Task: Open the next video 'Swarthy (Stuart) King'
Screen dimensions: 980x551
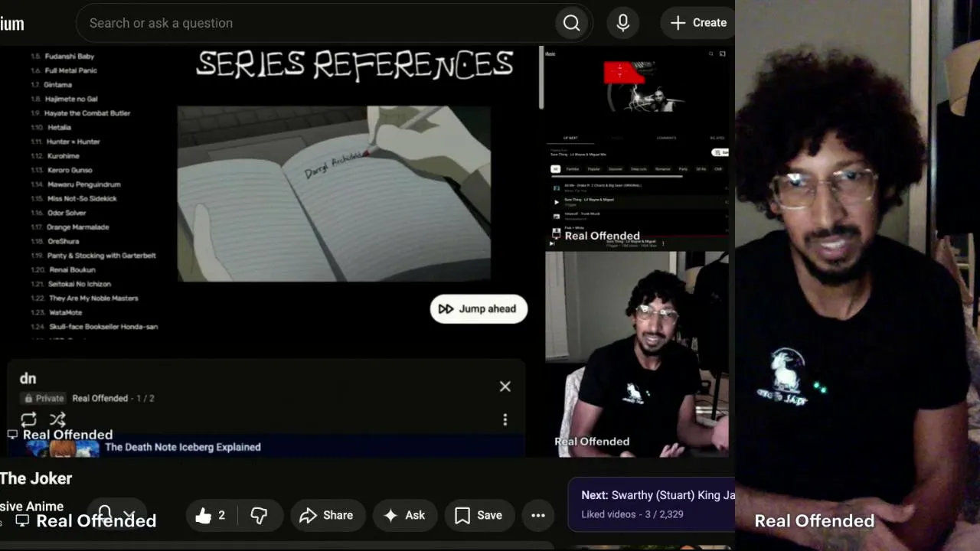Action: coord(652,504)
